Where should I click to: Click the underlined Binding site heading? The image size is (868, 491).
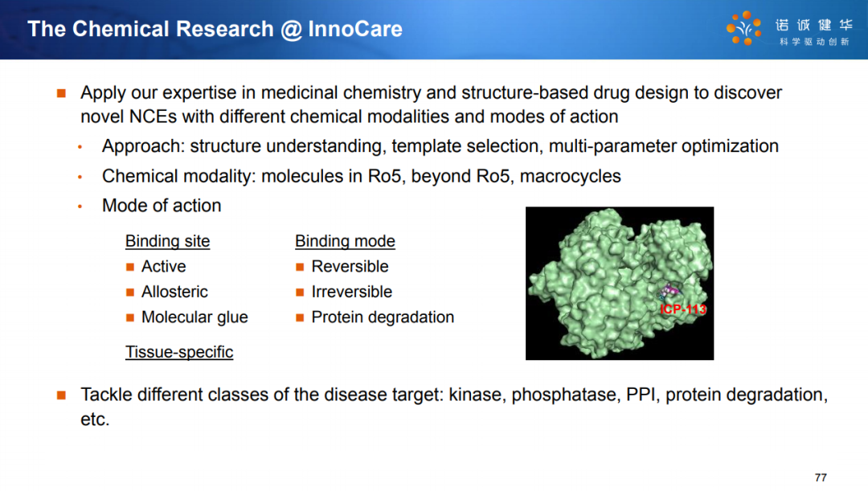pos(167,241)
